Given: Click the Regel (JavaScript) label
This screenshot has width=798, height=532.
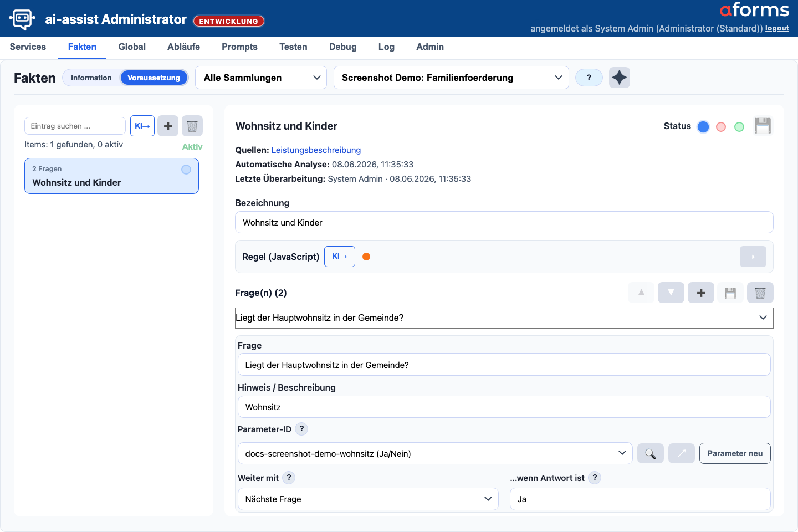Looking at the screenshot, I should (281, 257).
